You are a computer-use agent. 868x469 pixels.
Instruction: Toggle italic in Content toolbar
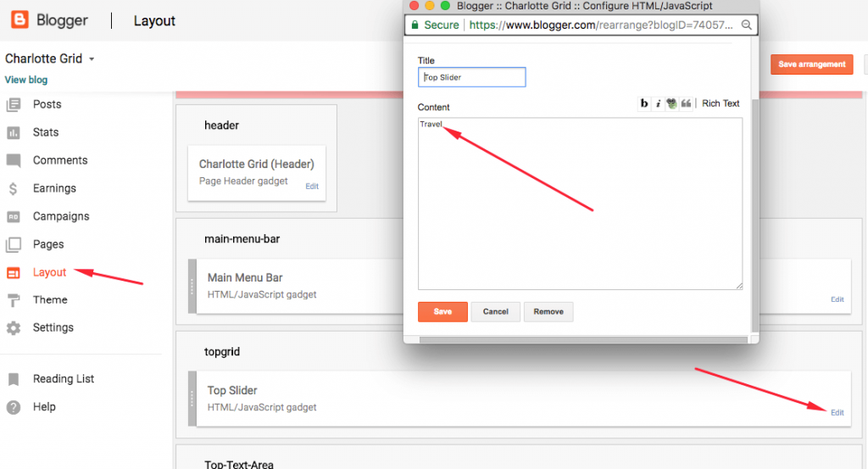[x=658, y=103]
